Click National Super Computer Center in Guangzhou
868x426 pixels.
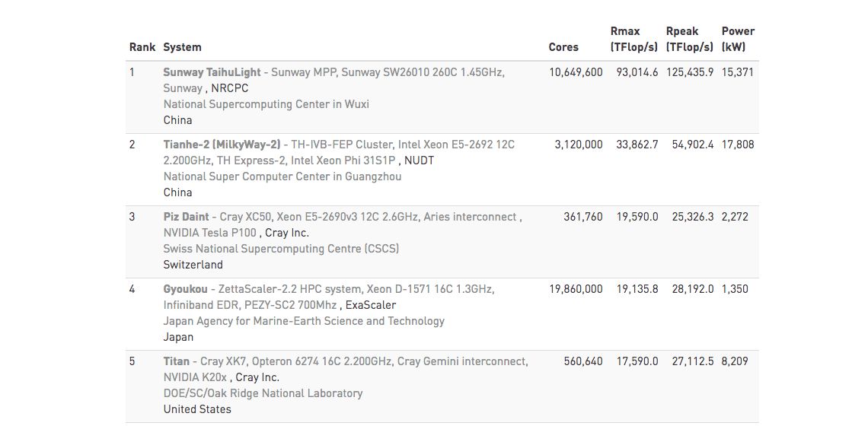pyautogui.click(x=282, y=176)
